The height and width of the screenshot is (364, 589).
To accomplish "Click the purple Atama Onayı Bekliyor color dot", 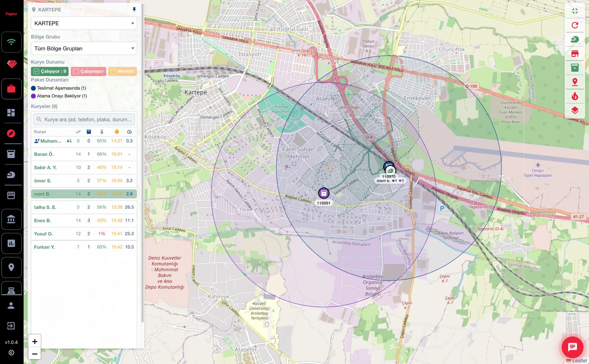I will tap(33, 96).
